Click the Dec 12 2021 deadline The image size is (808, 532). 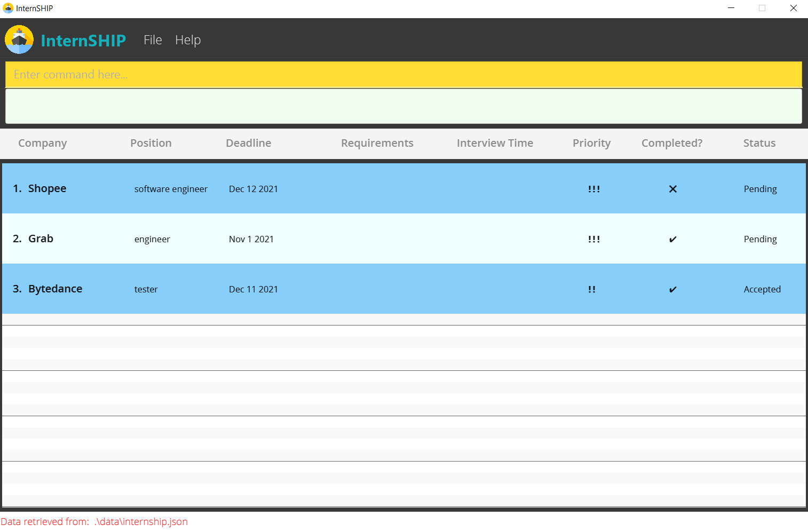pyautogui.click(x=254, y=189)
